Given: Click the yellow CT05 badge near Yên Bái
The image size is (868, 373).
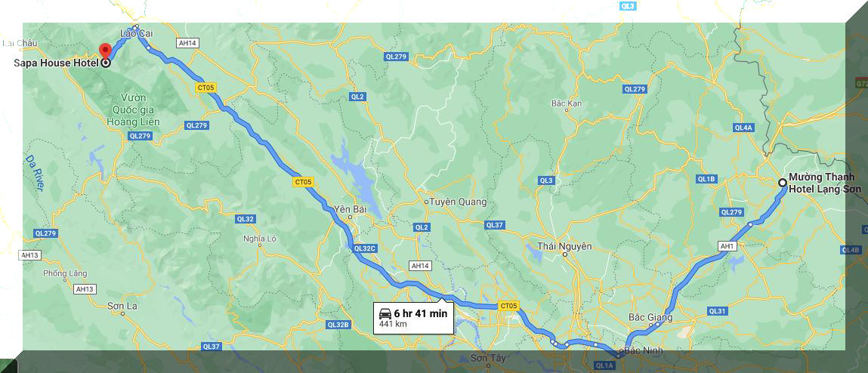Looking at the screenshot, I should [x=304, y=181].
